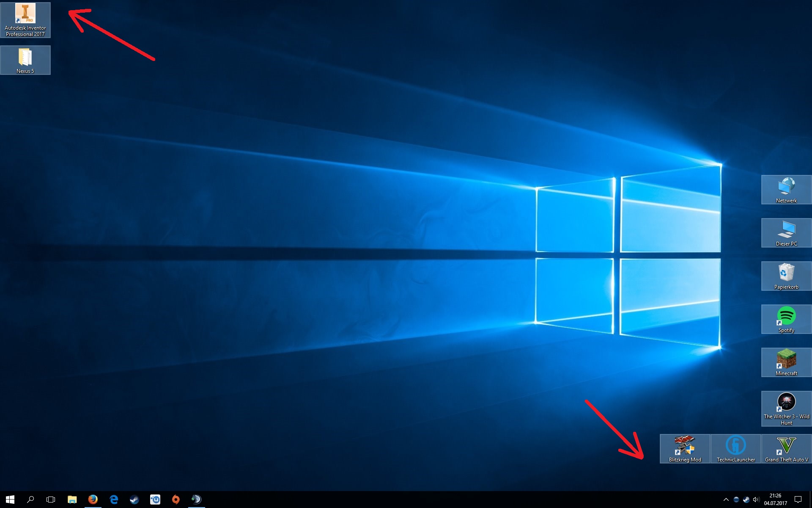Viewport: 812px width, 508px height.
Task: Select the Minecraft shortcut icon
Action: 786,362
